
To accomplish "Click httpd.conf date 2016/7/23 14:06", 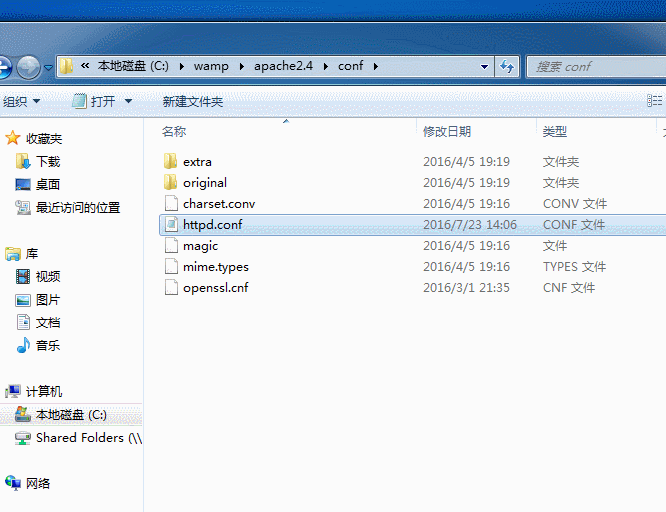I will pyautogui.click(x=470, y=225).
